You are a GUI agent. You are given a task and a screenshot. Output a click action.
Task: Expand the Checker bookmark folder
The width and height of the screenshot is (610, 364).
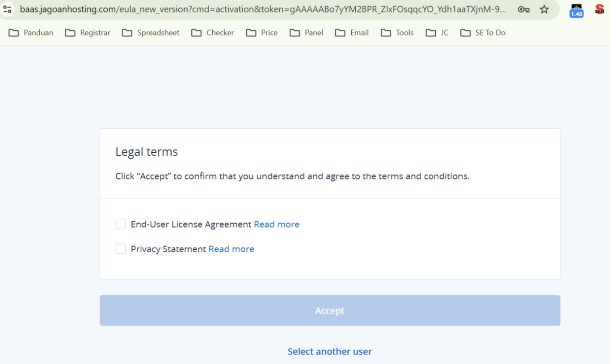click(x=213, y=33)
